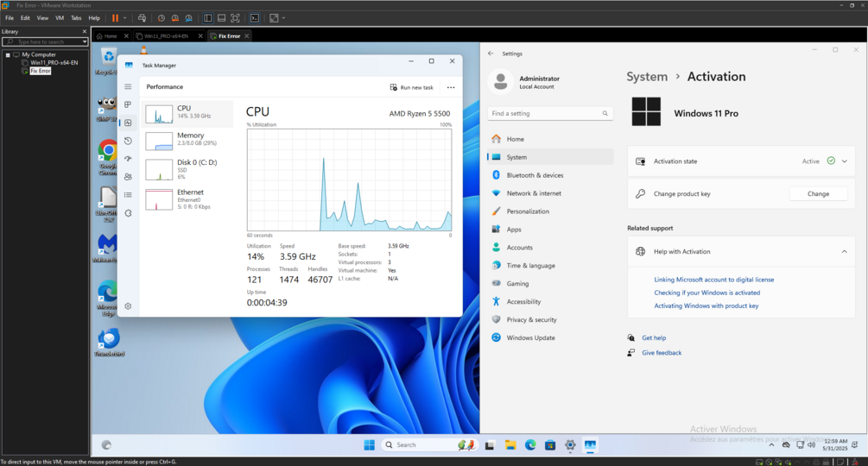Open the File menu in VMware
868x466 pixels.
tap(10, 18)
